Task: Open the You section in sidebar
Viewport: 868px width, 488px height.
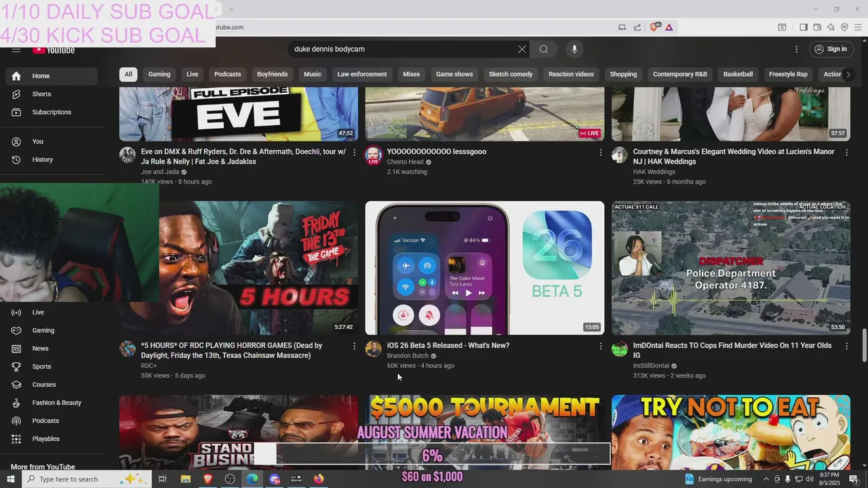Action: point(51,142)
